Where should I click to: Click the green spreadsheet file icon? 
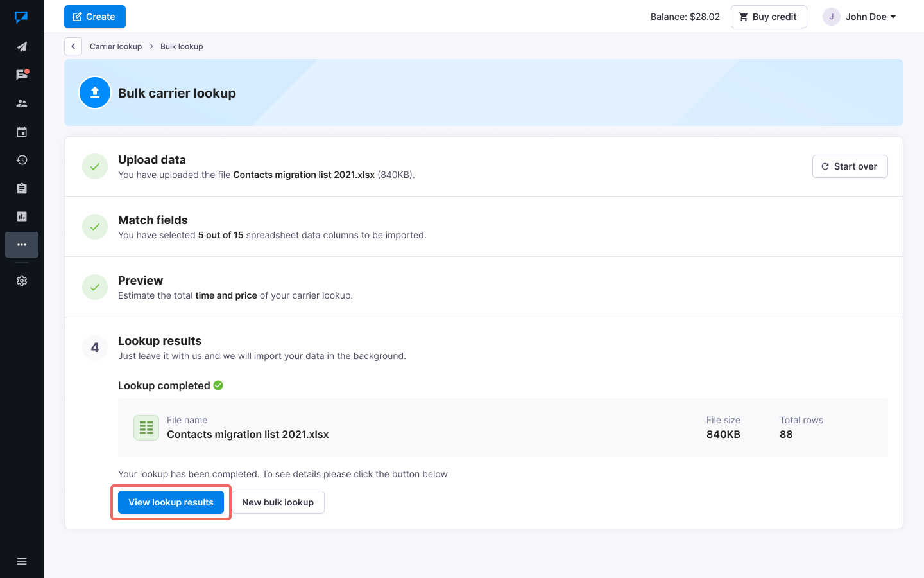coord(146,427)
